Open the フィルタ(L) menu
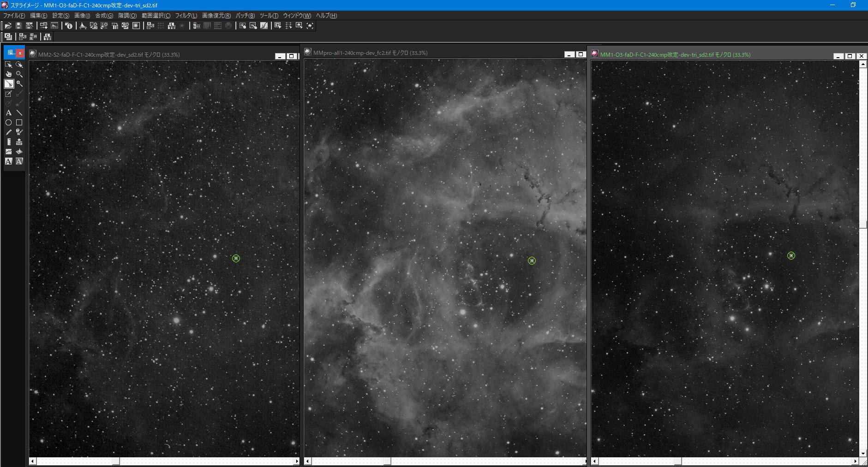The width and height of the screenshot is (868, 467). pyautogui.click(x=186, y=16)
